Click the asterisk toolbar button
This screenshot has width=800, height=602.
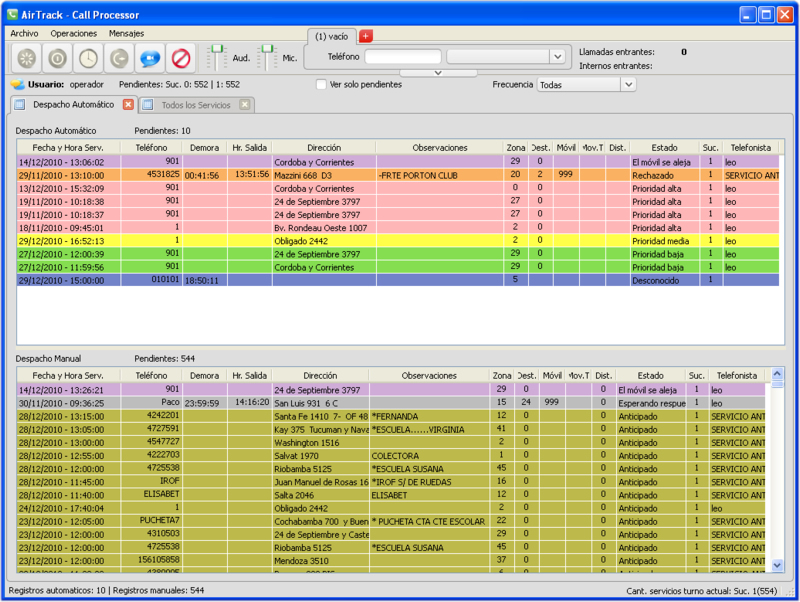[27, 58]
